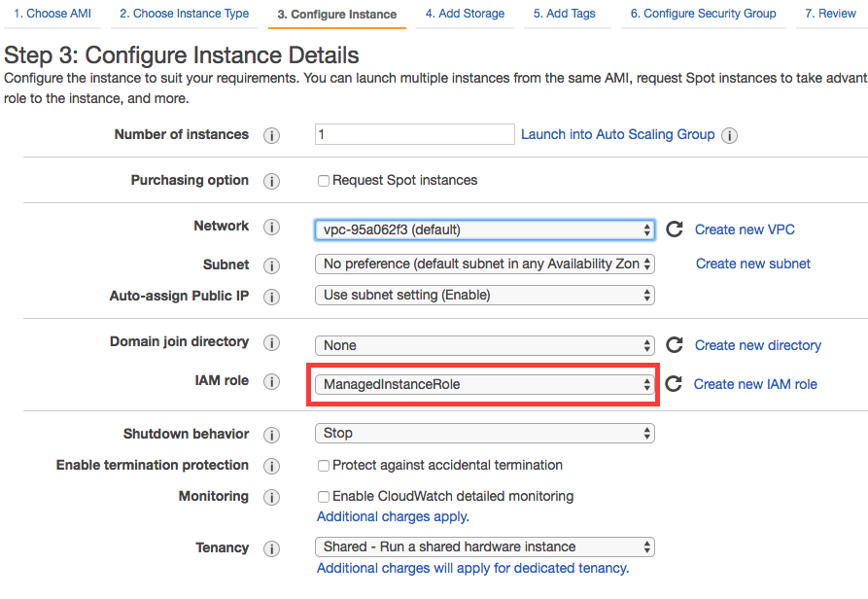The image size is (868, 599).
Task: Click info icon beside Purchasing option
Action: point(272,181)
